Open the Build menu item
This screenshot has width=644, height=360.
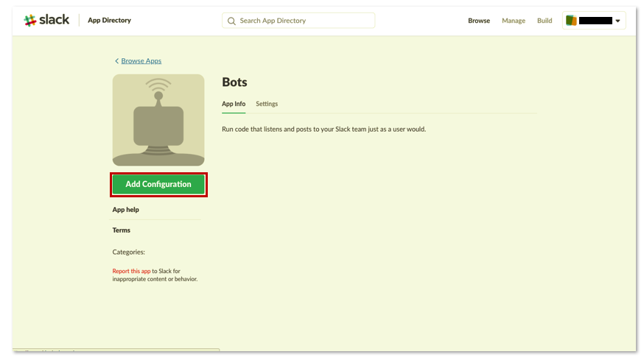[x=545, y=21]
